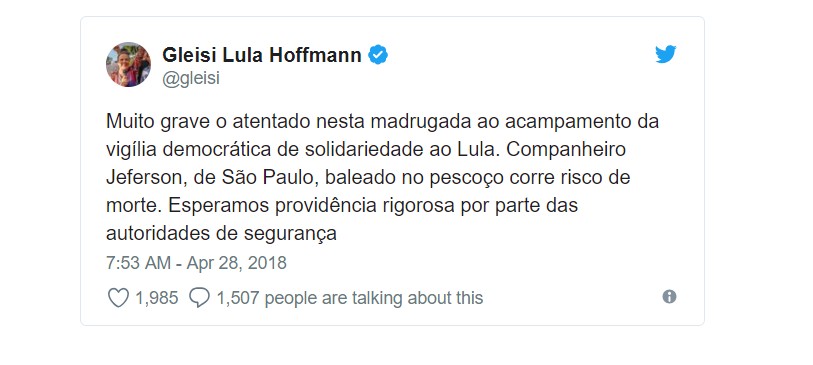Image resolution: width=813 pixels, height=365 pixels.
Task: Click the tweet line starting 'Muito grave'
Action: point(383,122)
